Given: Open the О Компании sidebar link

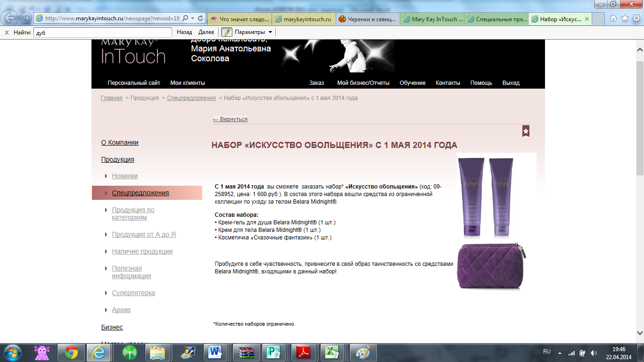Looking at the screenshot, I should click(120, 142).
